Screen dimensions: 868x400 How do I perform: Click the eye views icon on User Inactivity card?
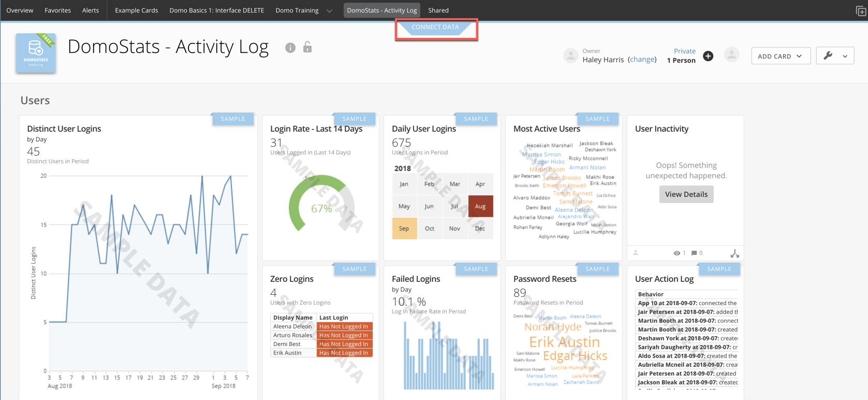[676, 253]
